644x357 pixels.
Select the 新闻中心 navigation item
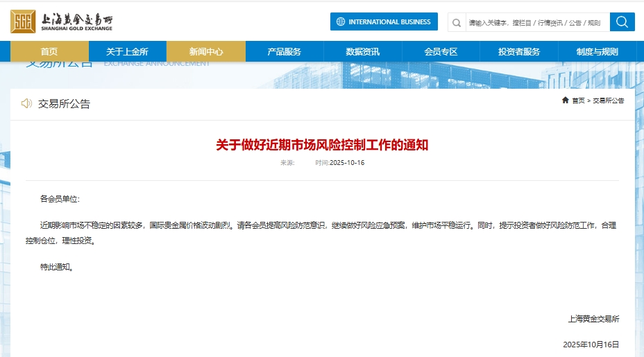point(206,51)
